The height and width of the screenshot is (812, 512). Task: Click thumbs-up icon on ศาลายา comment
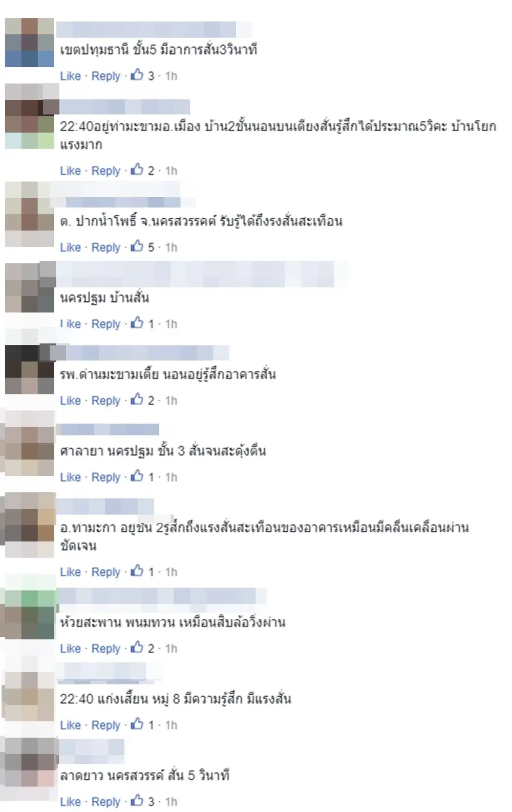[x=137, y=476]
